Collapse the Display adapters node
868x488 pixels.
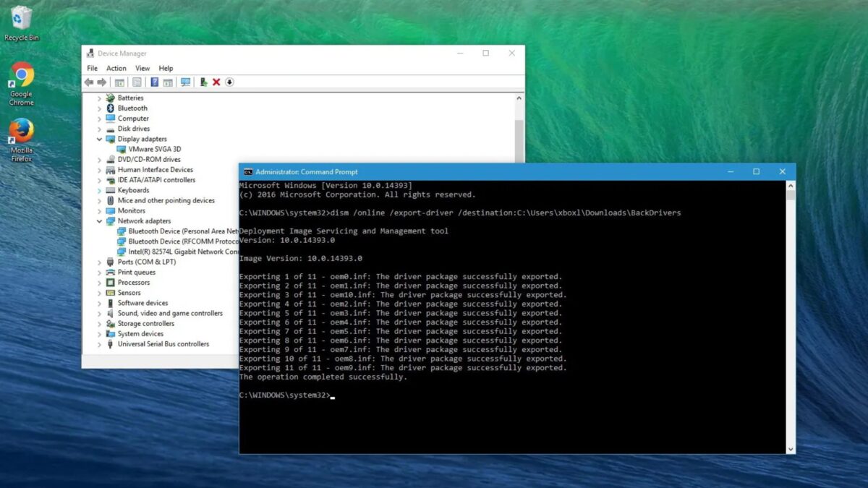tap(100, 139)
